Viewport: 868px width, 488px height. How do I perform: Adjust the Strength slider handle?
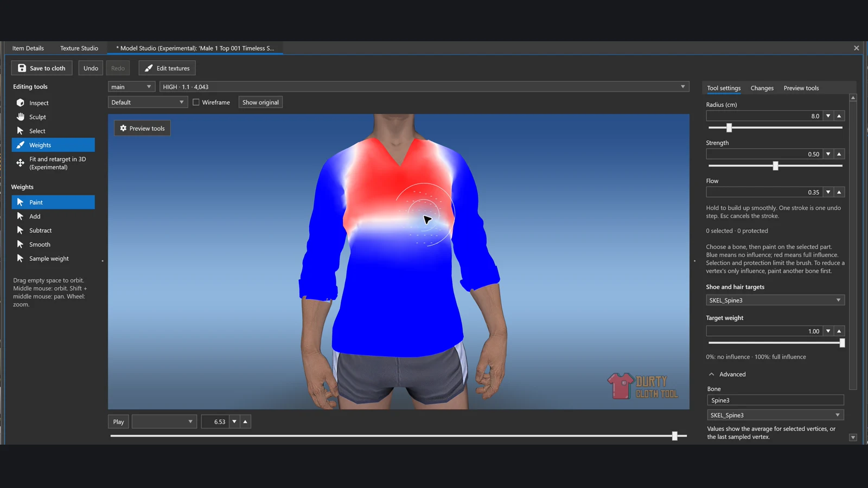click(775, 166)
